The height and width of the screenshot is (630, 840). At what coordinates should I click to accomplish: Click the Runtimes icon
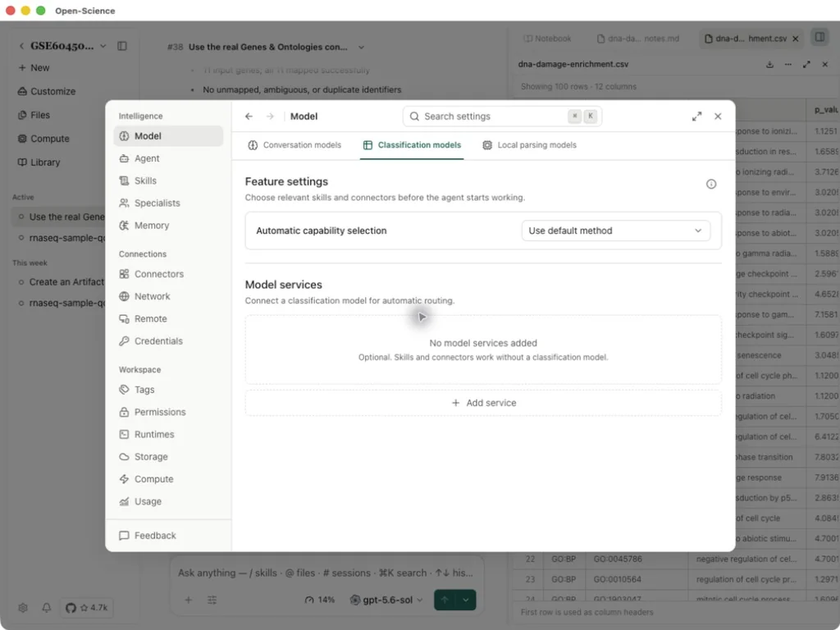[x=125, y=435]
